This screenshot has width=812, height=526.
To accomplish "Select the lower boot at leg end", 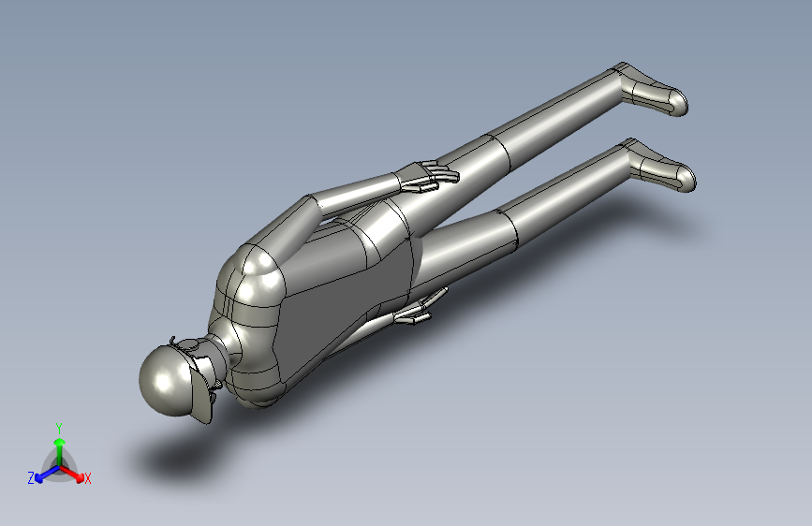I will pyautogui.click(x=660, y=167).
